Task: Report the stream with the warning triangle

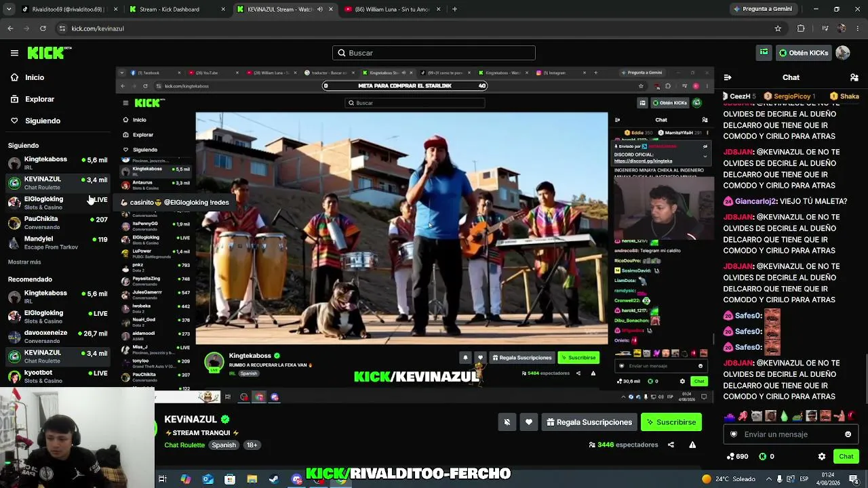Action: click(692, 445)
